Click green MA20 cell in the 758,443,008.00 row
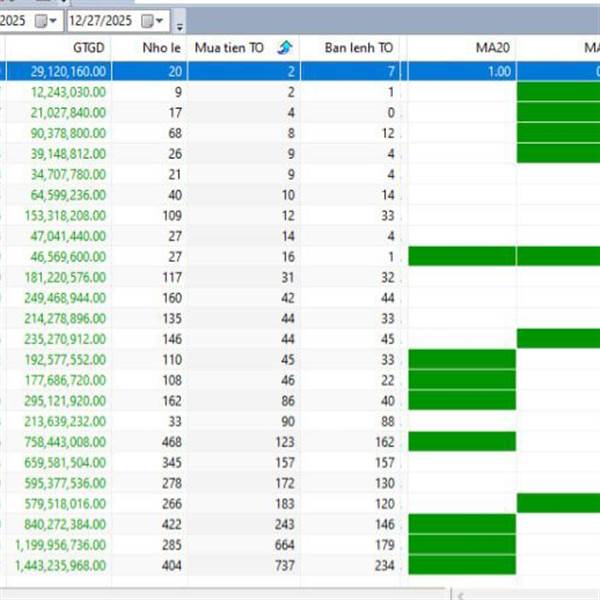The height and width of the screenshot is (600, 600). click(462, 441)
